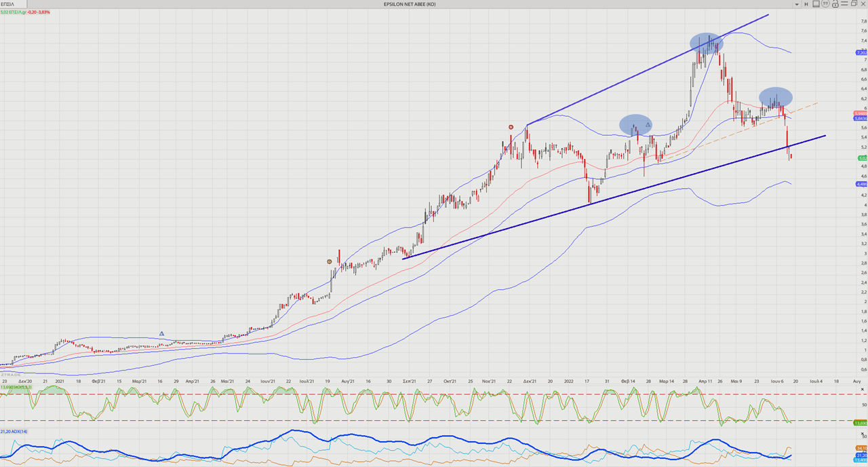Select the orange dashed trendline
The image size is (868, 467).
[739, 131]
